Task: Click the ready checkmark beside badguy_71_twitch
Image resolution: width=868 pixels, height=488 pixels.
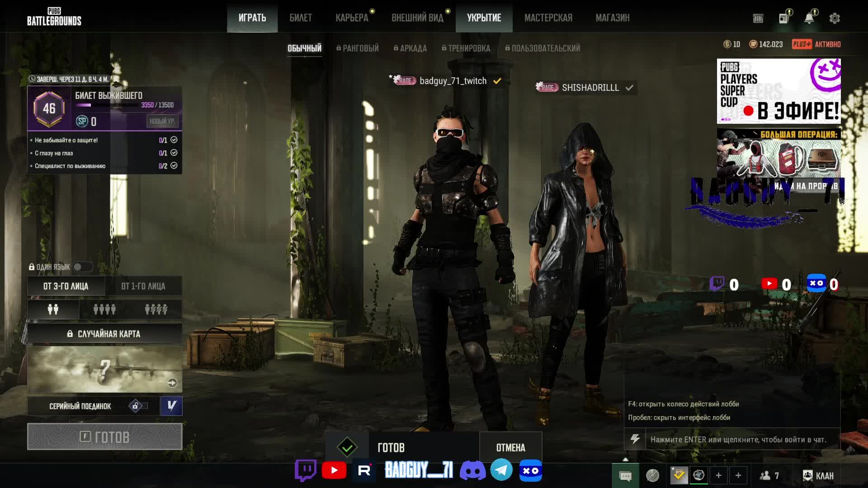Action: (x=497, y=81)
